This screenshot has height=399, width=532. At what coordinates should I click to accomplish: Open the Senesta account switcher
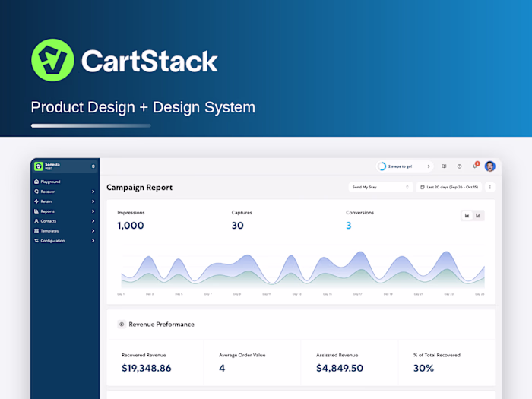[x=65, y=166]
